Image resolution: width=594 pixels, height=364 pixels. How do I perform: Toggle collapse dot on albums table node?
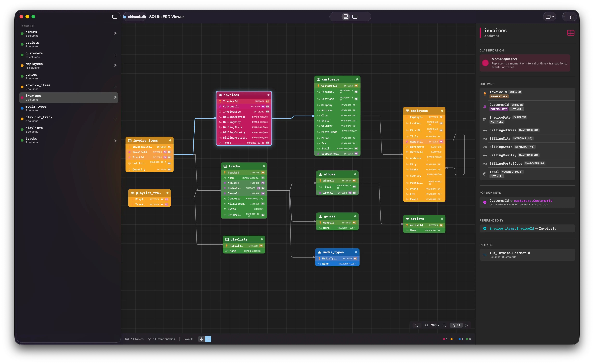[x=355, y=174]
